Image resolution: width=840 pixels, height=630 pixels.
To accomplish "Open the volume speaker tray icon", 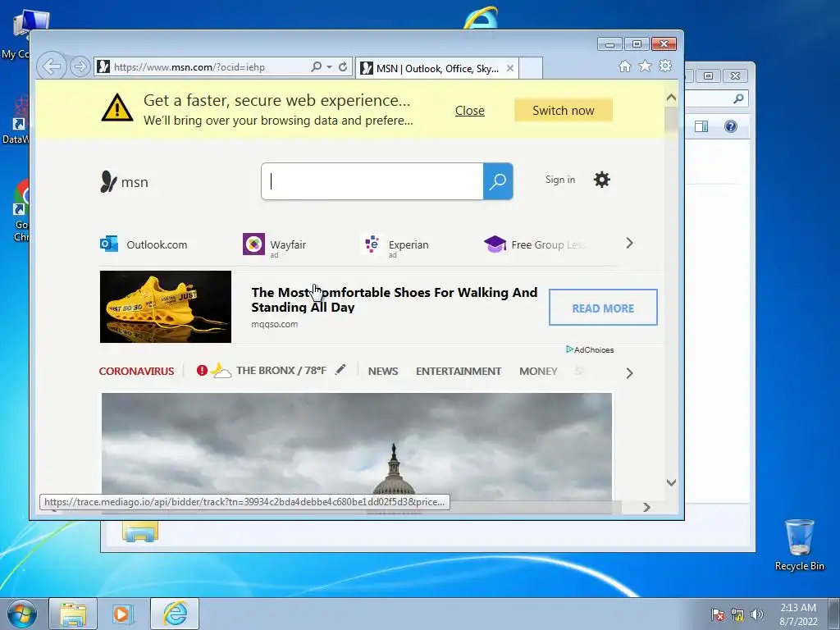I will click(757, 614).
